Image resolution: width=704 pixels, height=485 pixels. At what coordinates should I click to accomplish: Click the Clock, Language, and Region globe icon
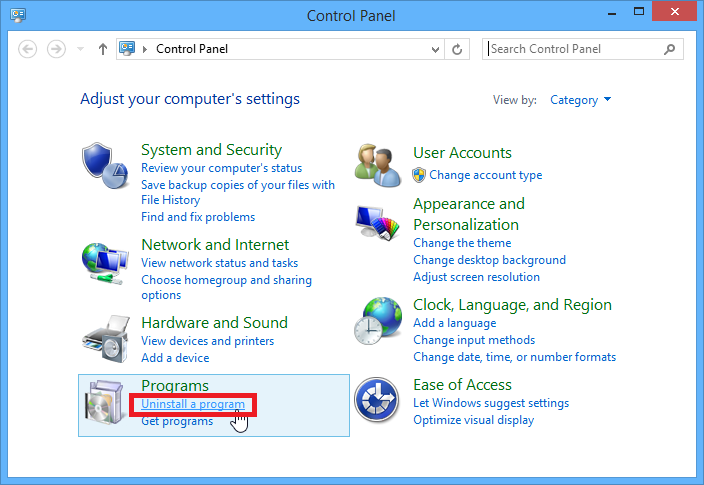coord(378,321)
